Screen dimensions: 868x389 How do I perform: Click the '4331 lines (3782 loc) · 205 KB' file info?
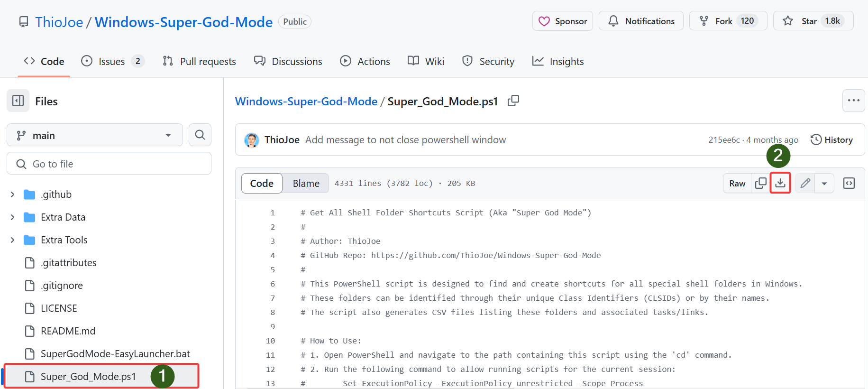[405, 183]
